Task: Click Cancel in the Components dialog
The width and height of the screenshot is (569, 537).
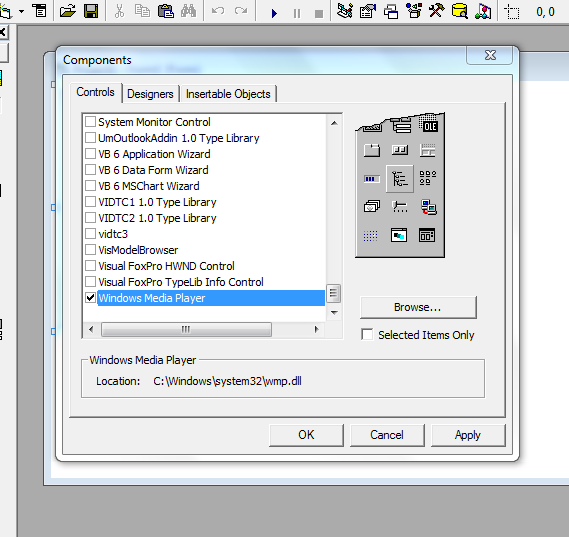Action: tap(387, 435)
